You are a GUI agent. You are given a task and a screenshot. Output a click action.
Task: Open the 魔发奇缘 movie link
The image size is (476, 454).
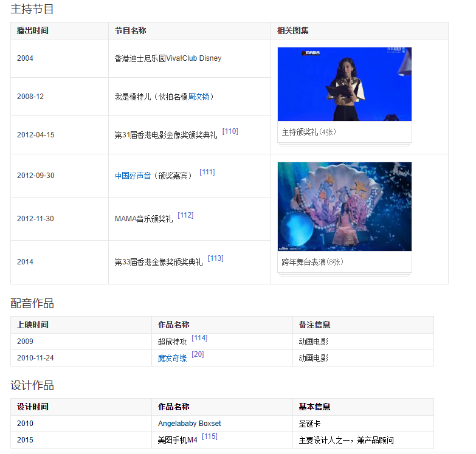(x=172, y=358)
